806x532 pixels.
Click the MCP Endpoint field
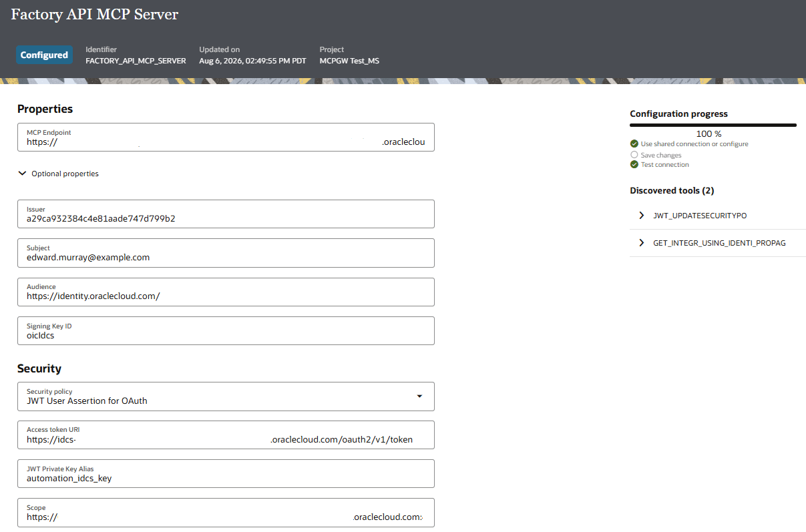tap(226, 137)
